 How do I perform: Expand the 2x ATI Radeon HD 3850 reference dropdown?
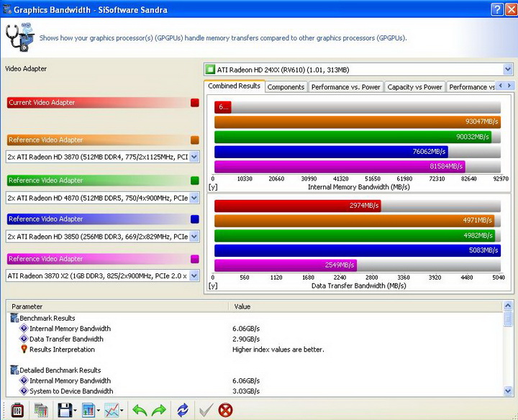(x=194, y=237)
